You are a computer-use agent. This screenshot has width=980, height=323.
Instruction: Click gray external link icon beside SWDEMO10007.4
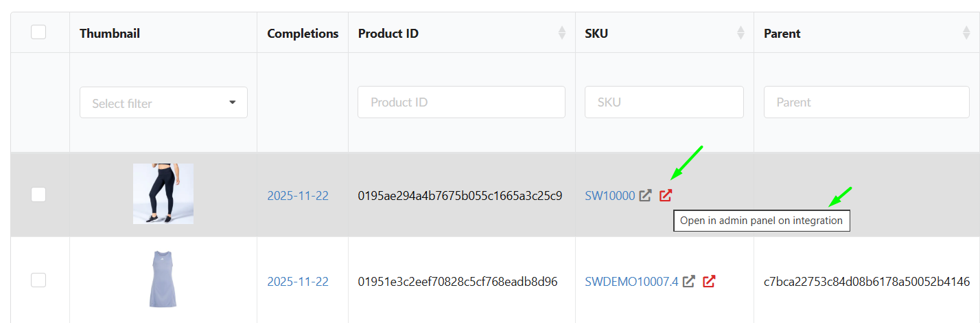pos(688,281)
